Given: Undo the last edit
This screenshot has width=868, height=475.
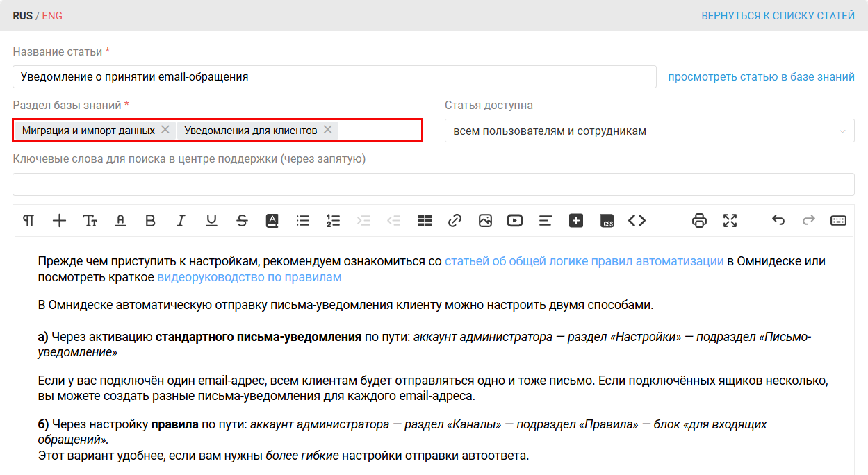Looking at the screenshot, I should coord(778,221).
